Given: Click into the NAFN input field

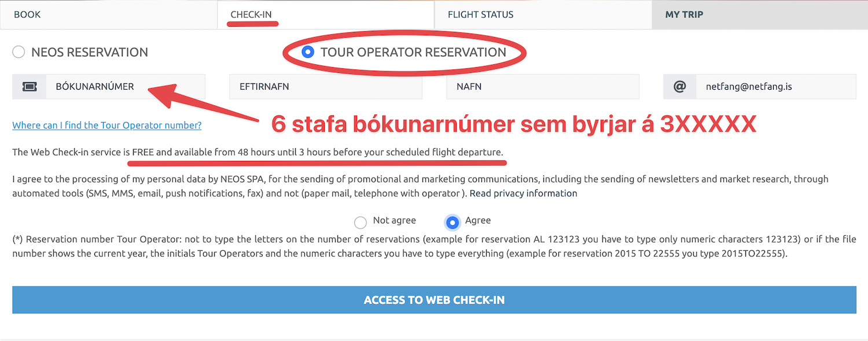Looking at the screenshot, I should click(x=542, y=87).
